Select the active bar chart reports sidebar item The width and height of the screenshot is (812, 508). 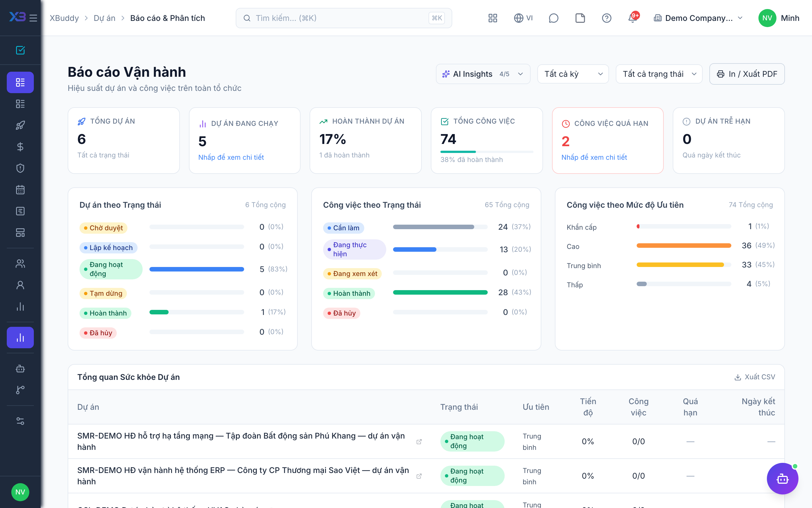[20, 338]
